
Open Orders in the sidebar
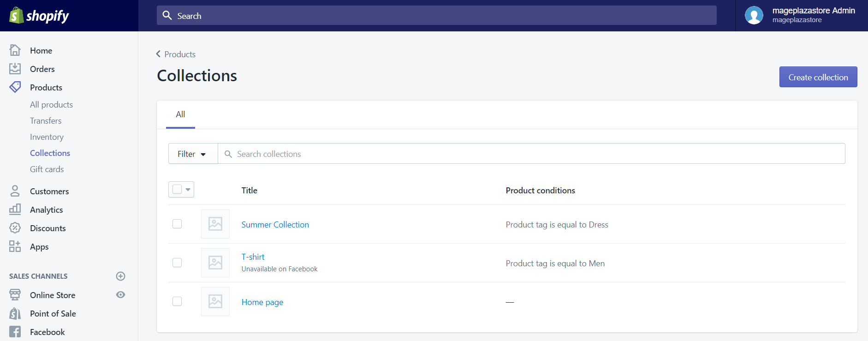click(42, 69)
